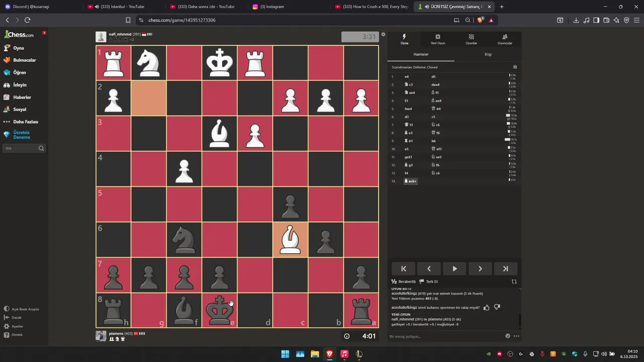The width and height of the screenshot is (644, 362).
Task: Select black move dxe4 in list
Action: point(435,84)
